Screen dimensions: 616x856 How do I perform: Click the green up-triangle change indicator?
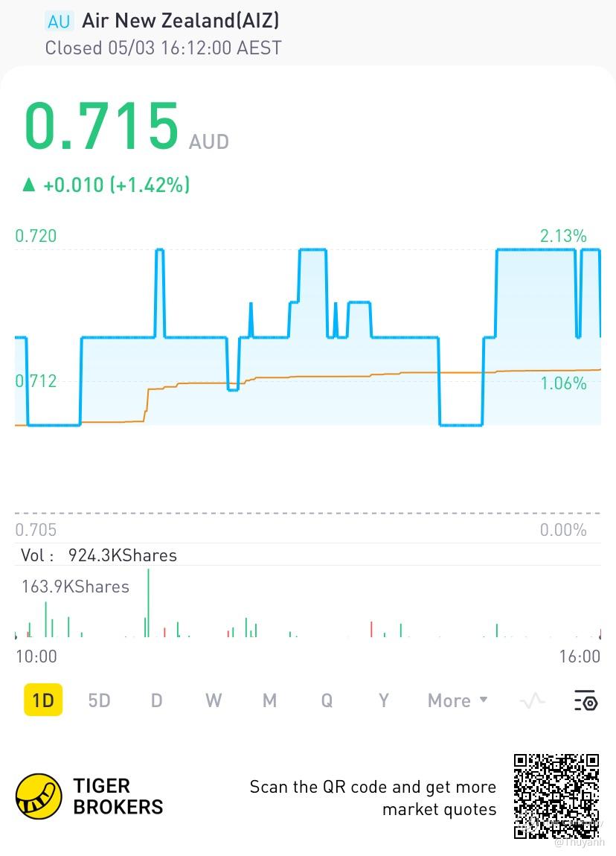29,185
